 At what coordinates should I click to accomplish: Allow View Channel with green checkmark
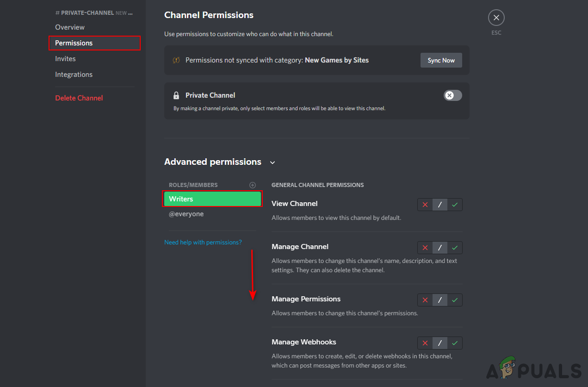[x=455, y=205]
